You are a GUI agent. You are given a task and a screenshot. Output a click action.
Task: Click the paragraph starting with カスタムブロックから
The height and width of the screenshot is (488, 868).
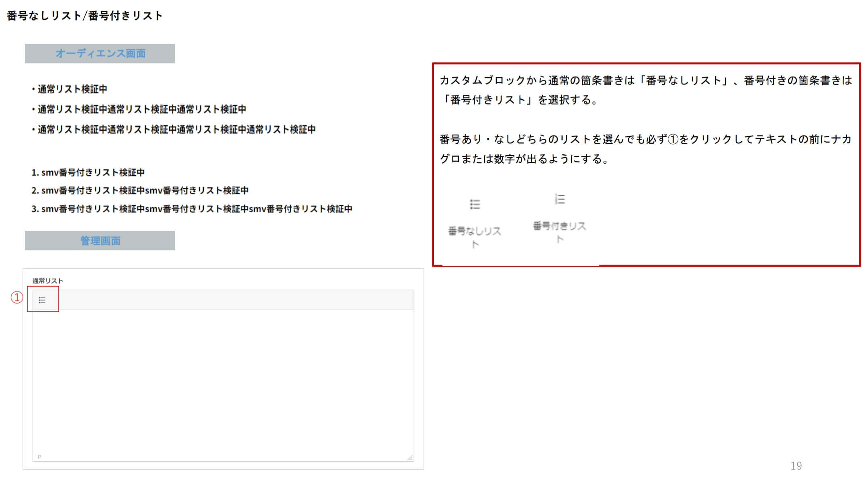coord(646,90)
